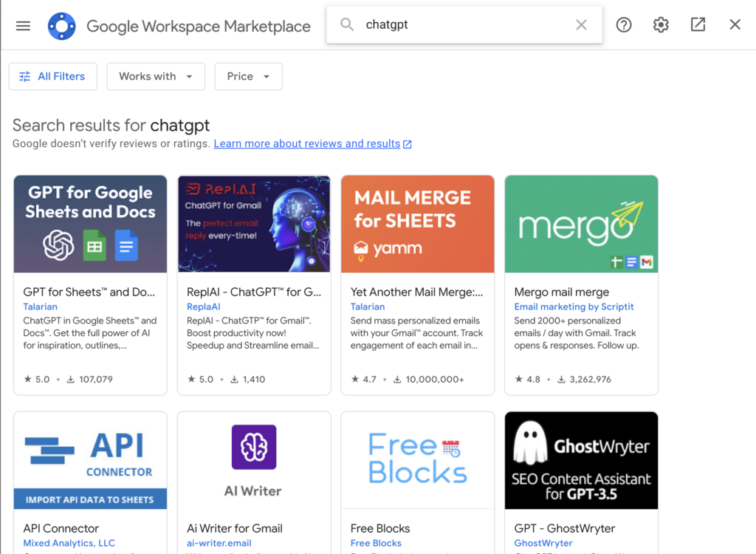The image size is (756, 554).
Task: Open the ai-writer.email developer link
Action: (x=219, y=543)
